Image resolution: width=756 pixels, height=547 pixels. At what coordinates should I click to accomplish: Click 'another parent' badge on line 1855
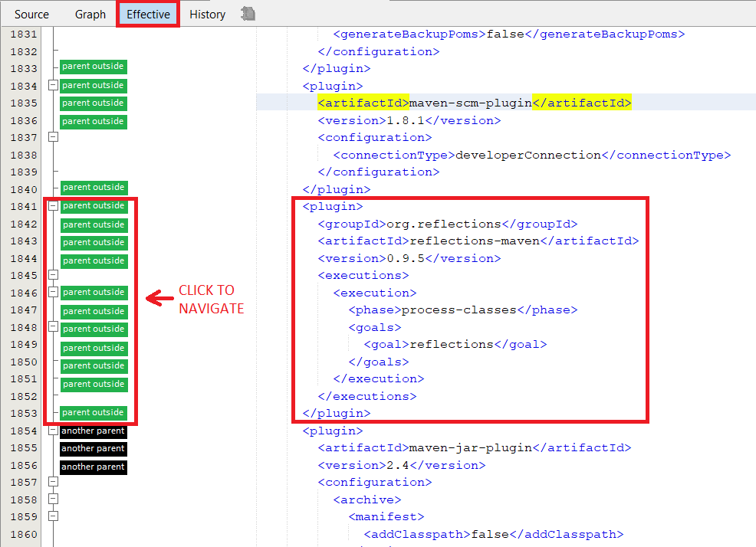click(93, 449)
